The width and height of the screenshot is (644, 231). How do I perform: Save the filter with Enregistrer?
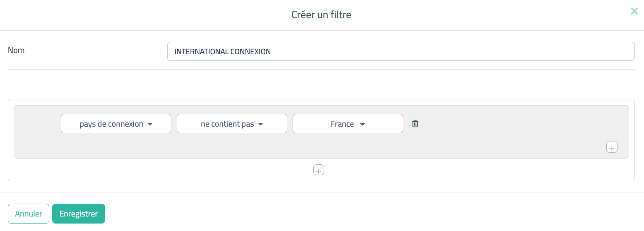[x=79, y=214]
